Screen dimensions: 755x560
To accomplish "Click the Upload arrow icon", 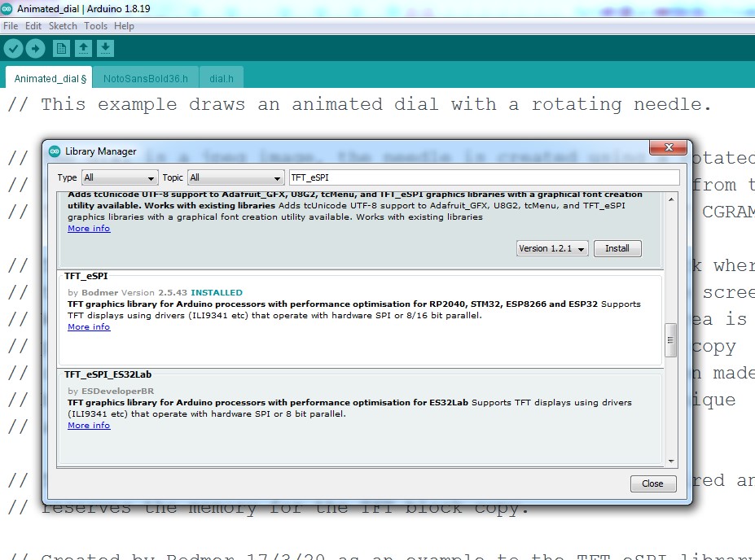I will [35, 48].
